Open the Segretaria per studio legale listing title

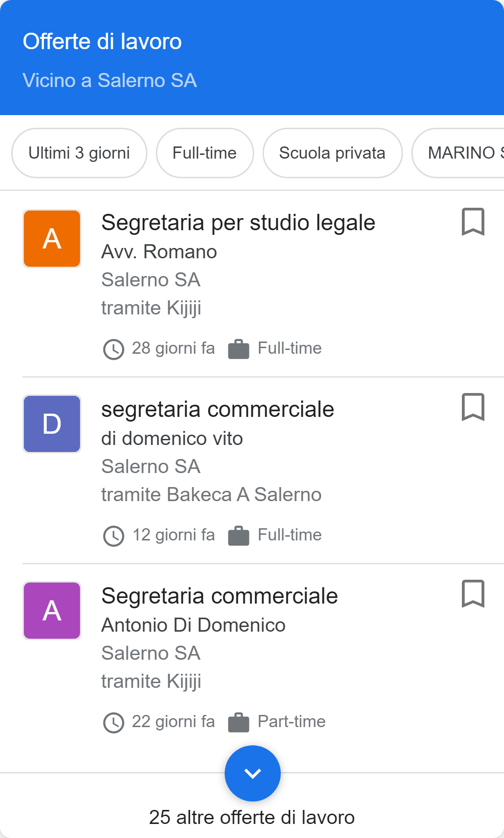click(238, 223)
